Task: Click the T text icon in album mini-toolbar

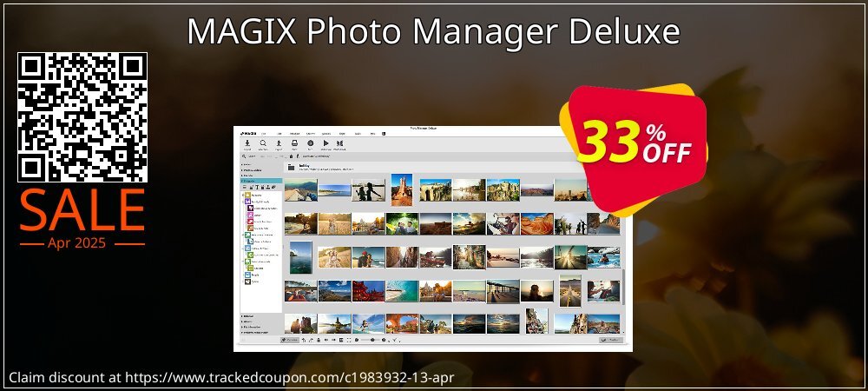Action: (257, 187)
